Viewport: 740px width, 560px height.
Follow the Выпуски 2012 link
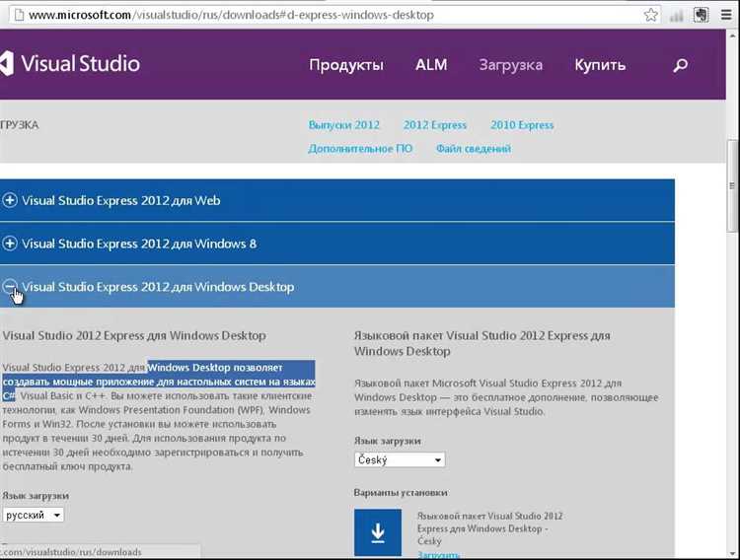pyautogui.click(x=343, y=125)
